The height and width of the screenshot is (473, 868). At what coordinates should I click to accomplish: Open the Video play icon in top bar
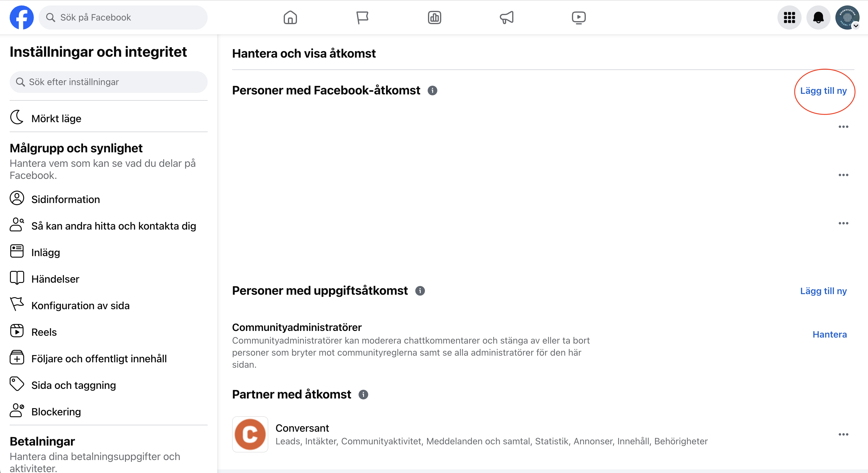[579, 17]
